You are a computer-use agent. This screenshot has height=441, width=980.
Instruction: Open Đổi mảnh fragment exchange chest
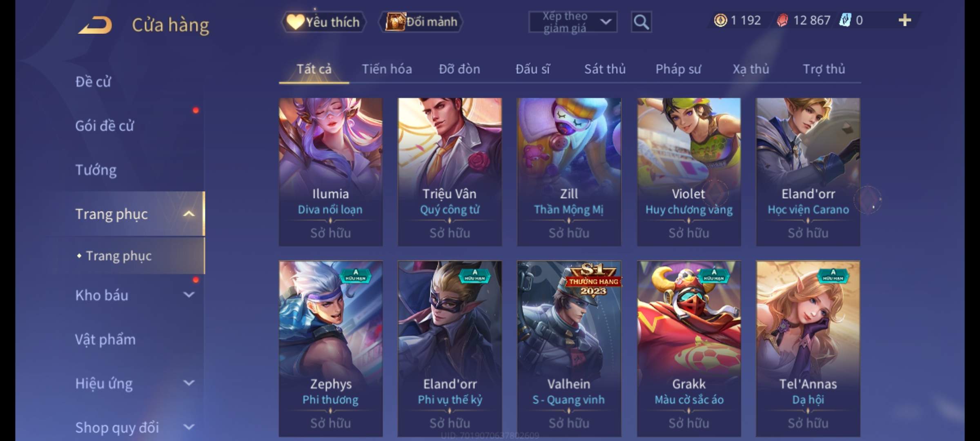[x=421, y=22]
